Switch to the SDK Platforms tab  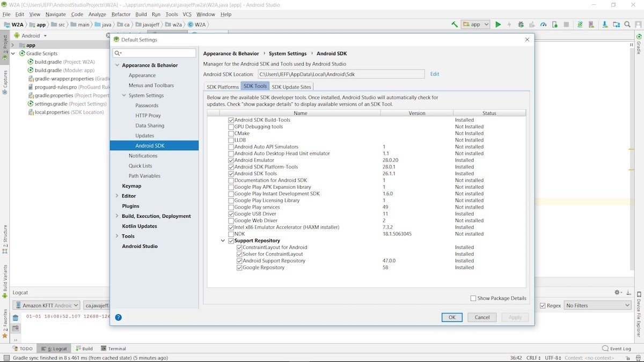(x=223, y=86)
